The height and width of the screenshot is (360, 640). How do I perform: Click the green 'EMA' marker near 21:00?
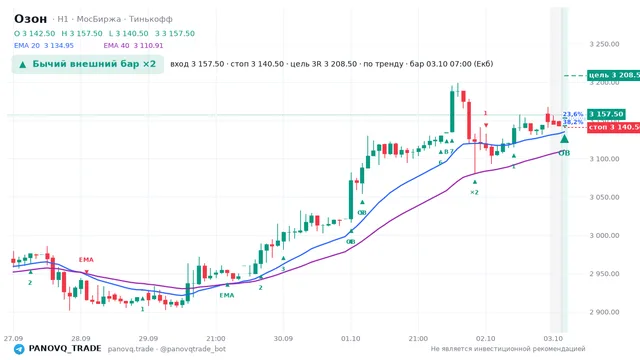pyautogui.click(x=227, y=295)
